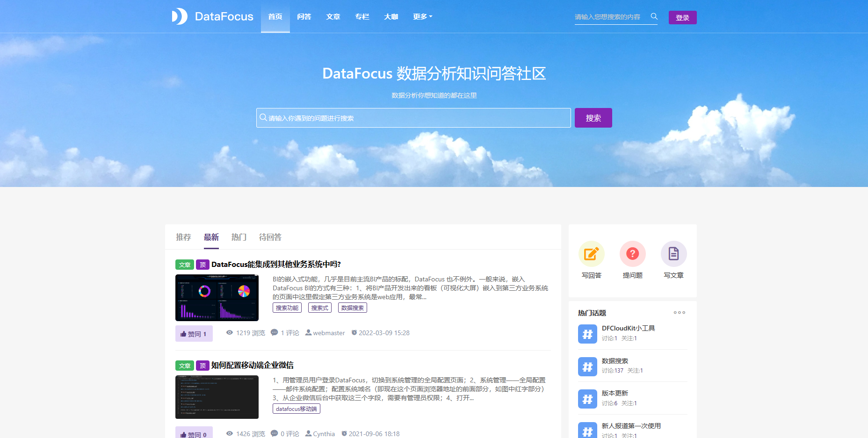
Task: Open Cynthia author profile
Action: [324, 434]
